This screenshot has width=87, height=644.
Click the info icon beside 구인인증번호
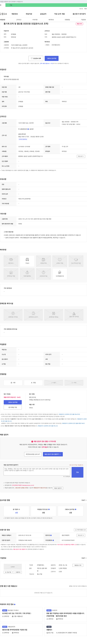click(53, 540)
